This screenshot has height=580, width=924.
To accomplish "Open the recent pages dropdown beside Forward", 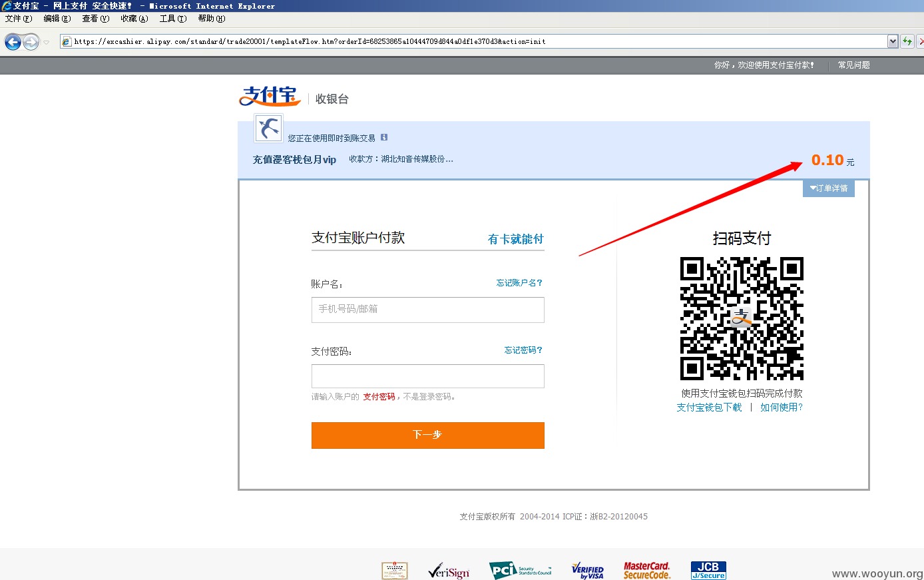I will pos(47,42).
